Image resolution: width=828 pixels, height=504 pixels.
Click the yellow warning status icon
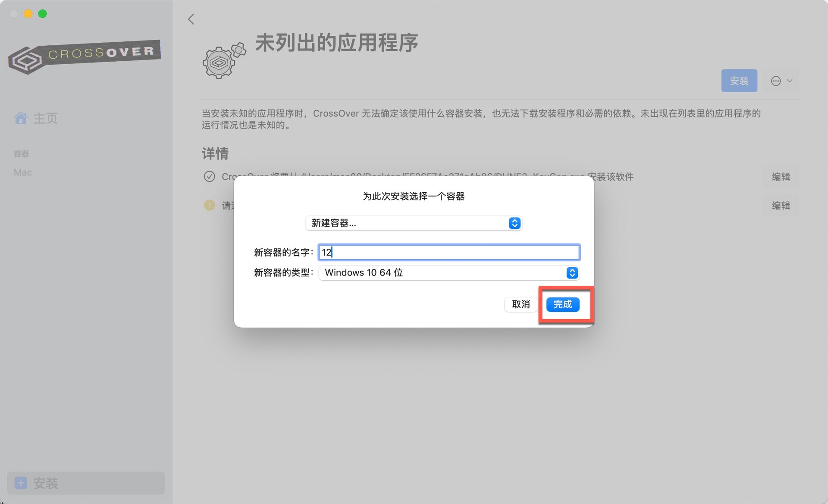click(x=209, y=205)
